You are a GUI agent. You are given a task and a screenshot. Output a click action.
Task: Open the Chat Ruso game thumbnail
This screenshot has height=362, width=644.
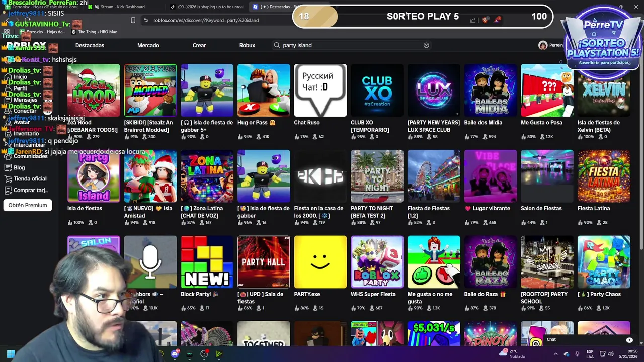320,90
